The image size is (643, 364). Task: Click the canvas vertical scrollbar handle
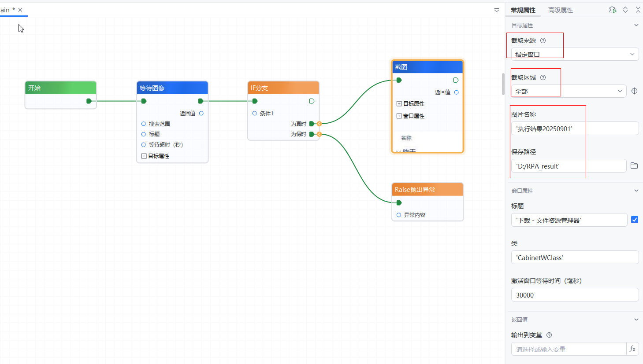(x=503, y=84)
